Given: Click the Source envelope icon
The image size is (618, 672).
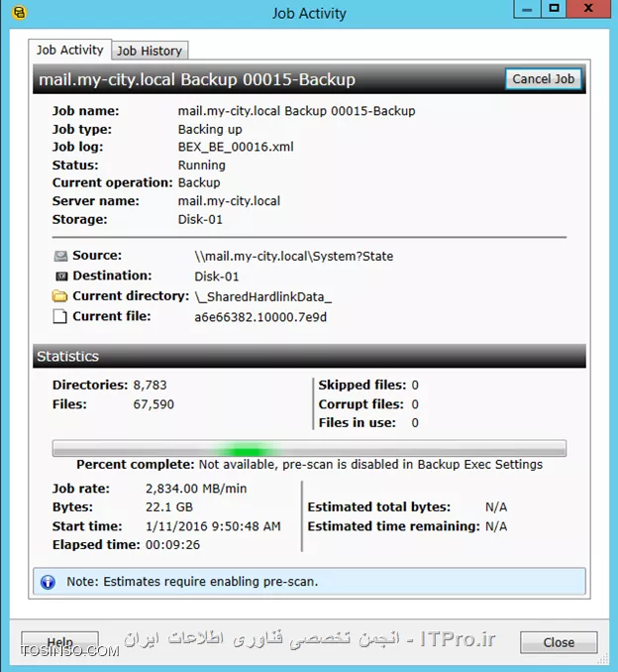Looking at the screenshot, I should click(60, 256).
